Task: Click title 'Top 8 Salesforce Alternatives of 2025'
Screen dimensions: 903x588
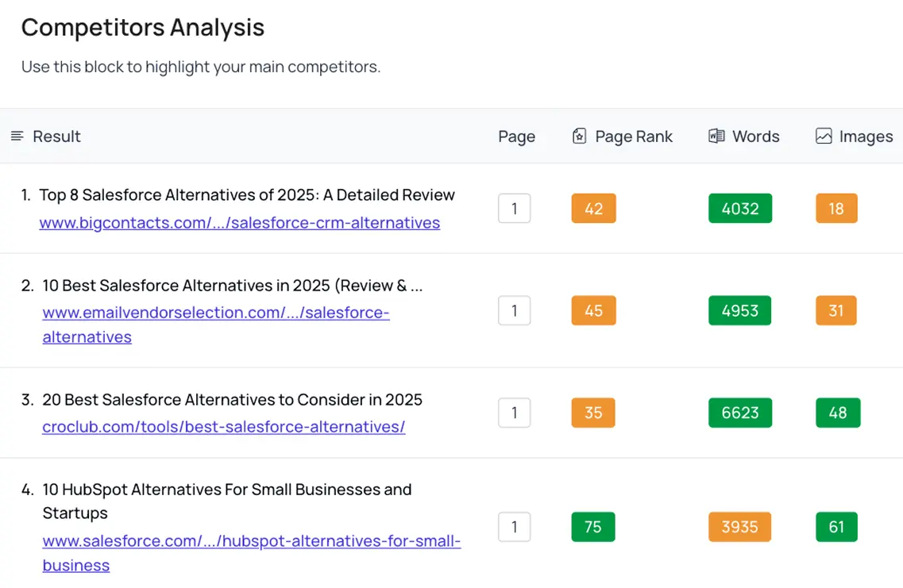Action: tap(247, 195)
